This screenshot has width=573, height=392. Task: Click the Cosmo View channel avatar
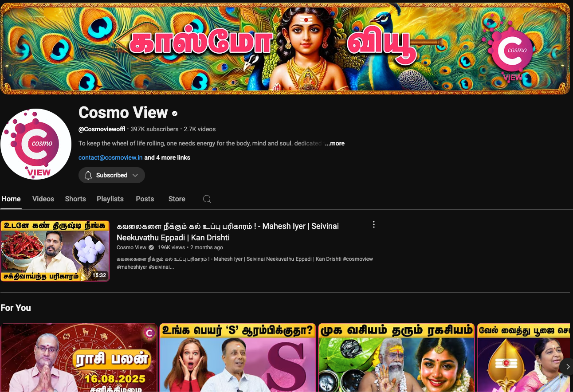coord(36,144)
